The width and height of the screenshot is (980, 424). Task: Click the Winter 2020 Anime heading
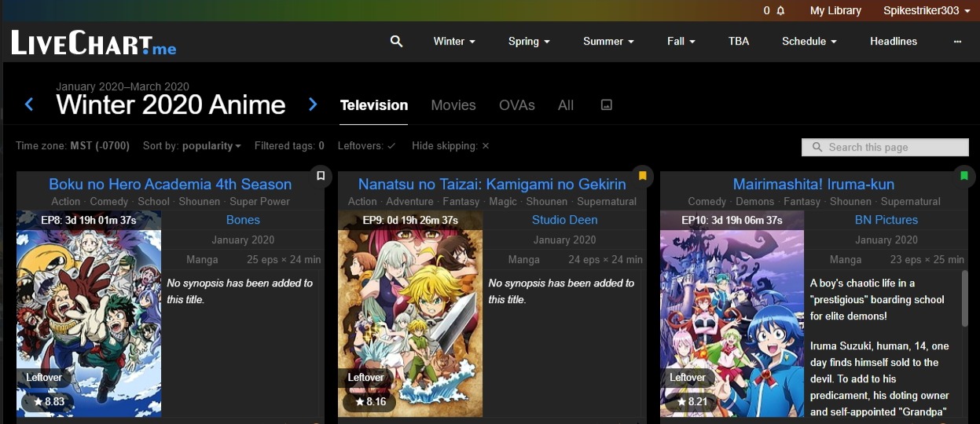click(x=171, y=104)
